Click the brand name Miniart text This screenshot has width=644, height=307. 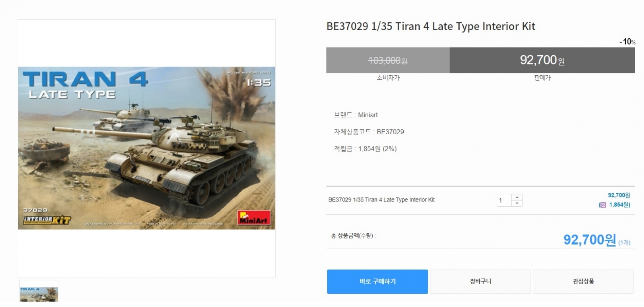point(368,115)
